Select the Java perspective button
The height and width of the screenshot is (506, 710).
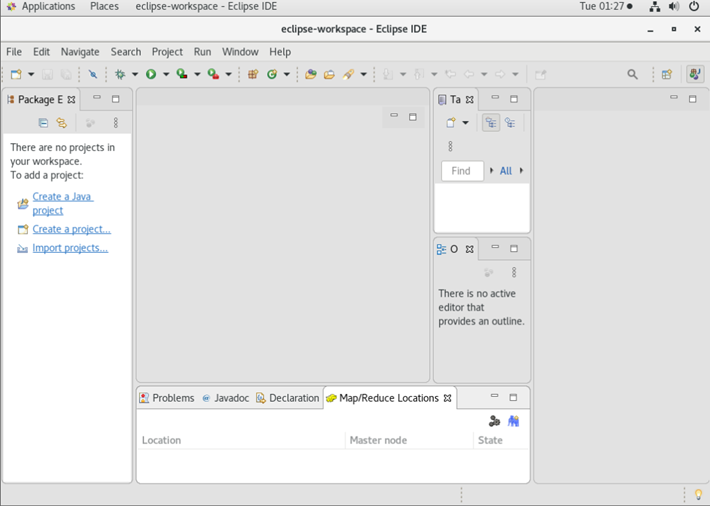point(695,74)
